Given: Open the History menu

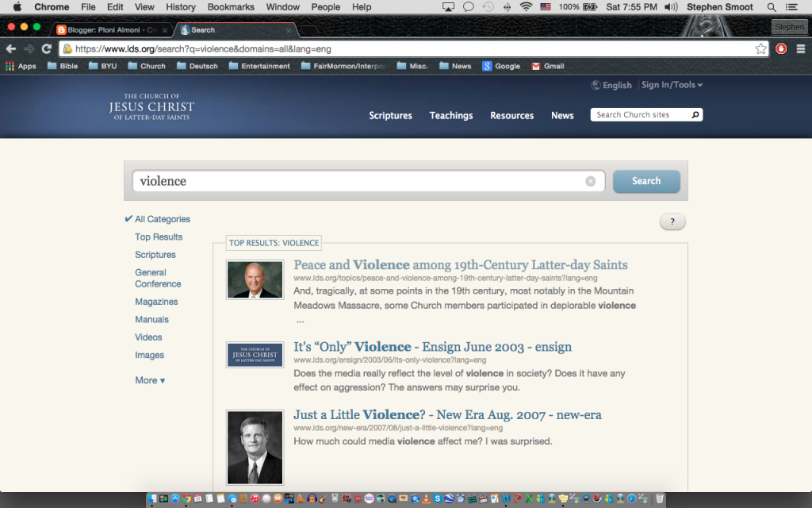Looking at the screenshot, I should (180, 6).
